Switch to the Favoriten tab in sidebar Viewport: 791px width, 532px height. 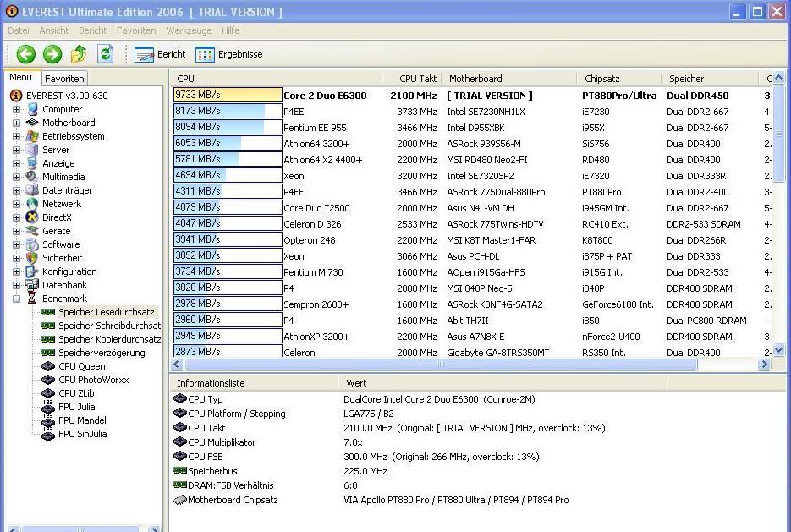tap(64, 78)
